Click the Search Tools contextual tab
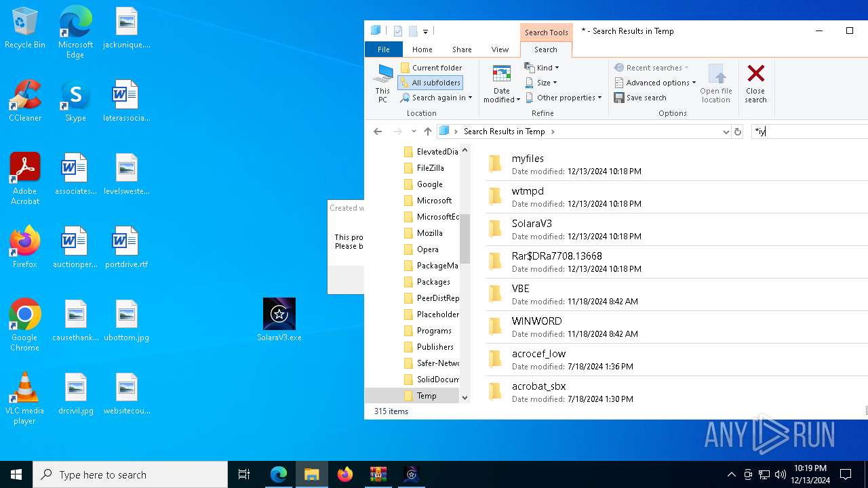Viewport: 868px width, 488px height. click(546, 33)
